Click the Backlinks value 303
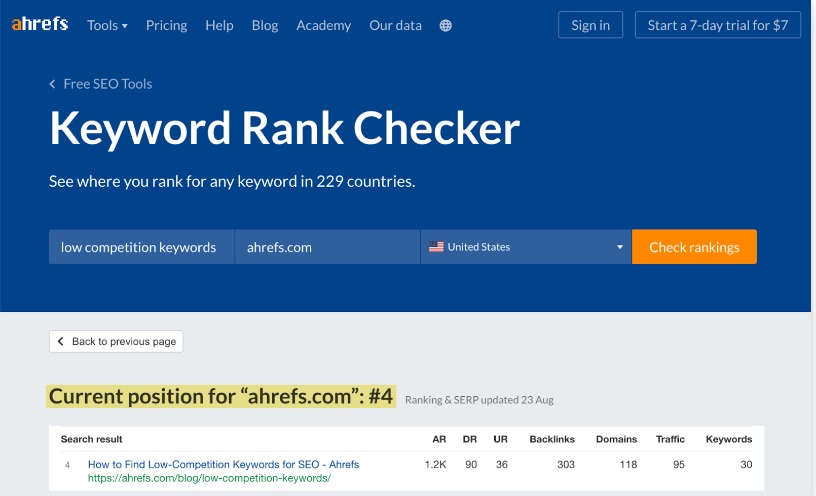 click(x=566, y=464)
